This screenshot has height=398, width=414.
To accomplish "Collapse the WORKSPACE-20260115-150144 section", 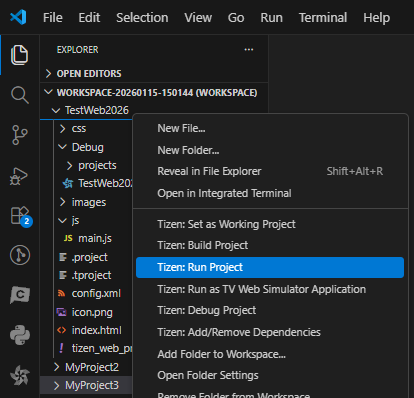I will 48,92.
